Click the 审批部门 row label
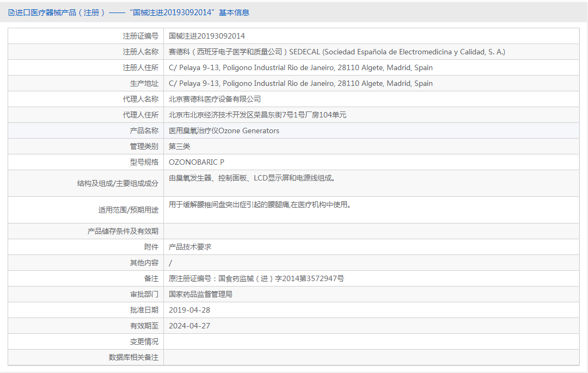This screenshot has height=373, width=588. pyautogui.click(x=144, y=294)
